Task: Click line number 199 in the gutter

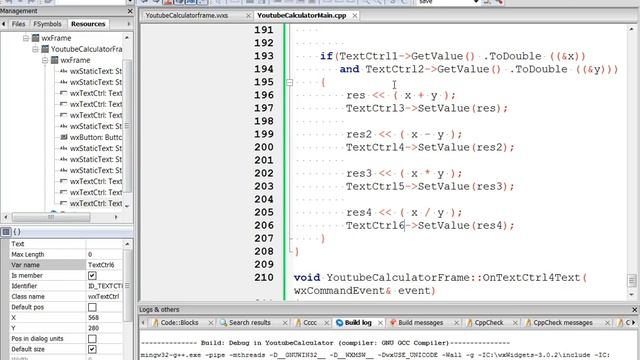Action: tap(264, 134)
